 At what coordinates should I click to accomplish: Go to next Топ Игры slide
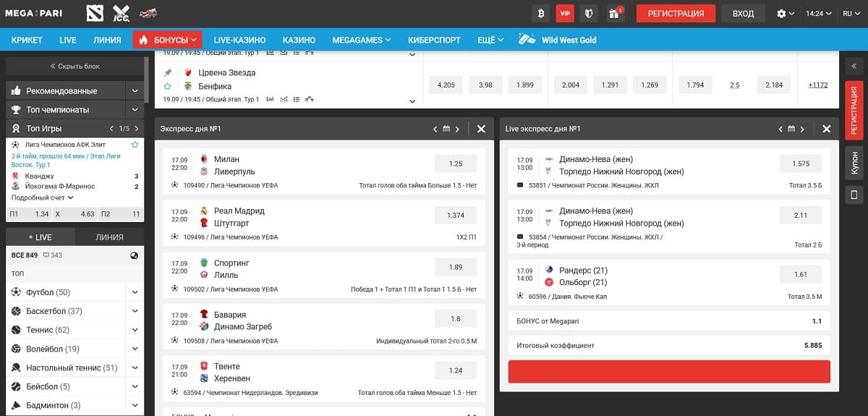pyautogui.click(x=135, y=128)
